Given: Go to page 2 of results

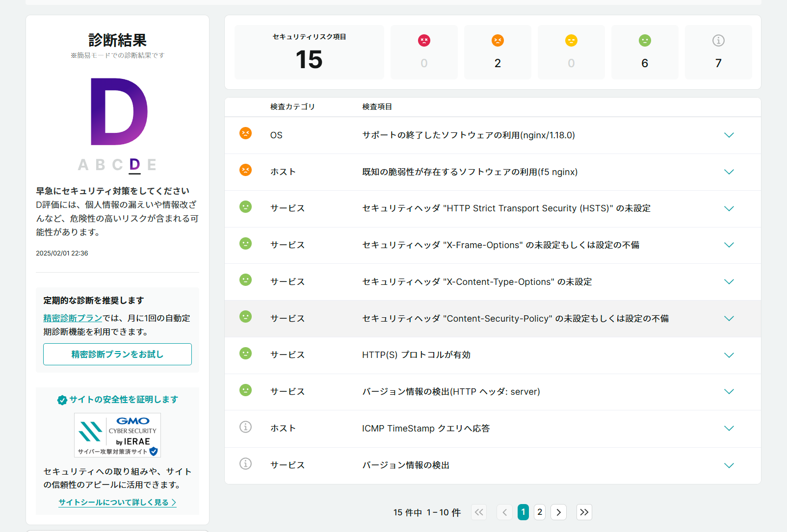Looking at the screenshot, I should click(540, 512).
